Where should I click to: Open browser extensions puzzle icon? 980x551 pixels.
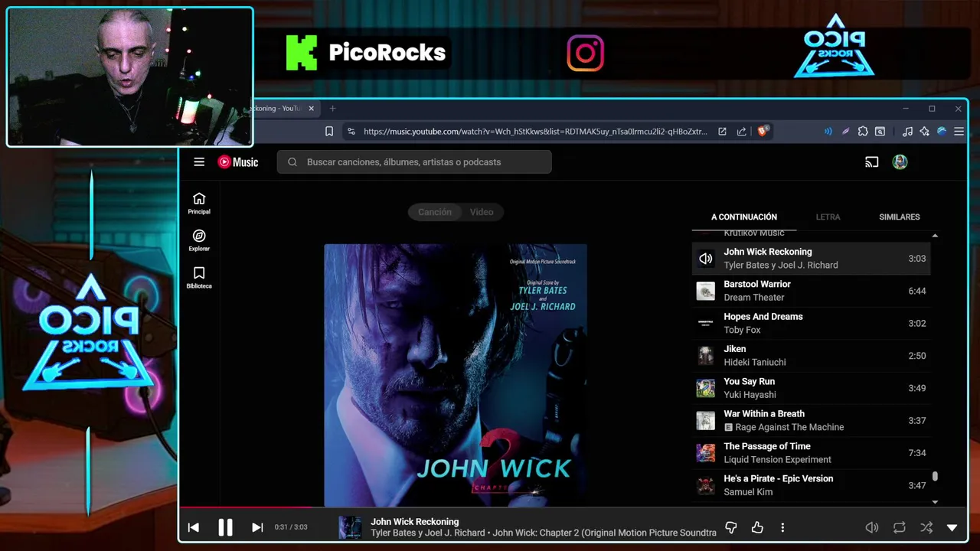tap(863, 132)
